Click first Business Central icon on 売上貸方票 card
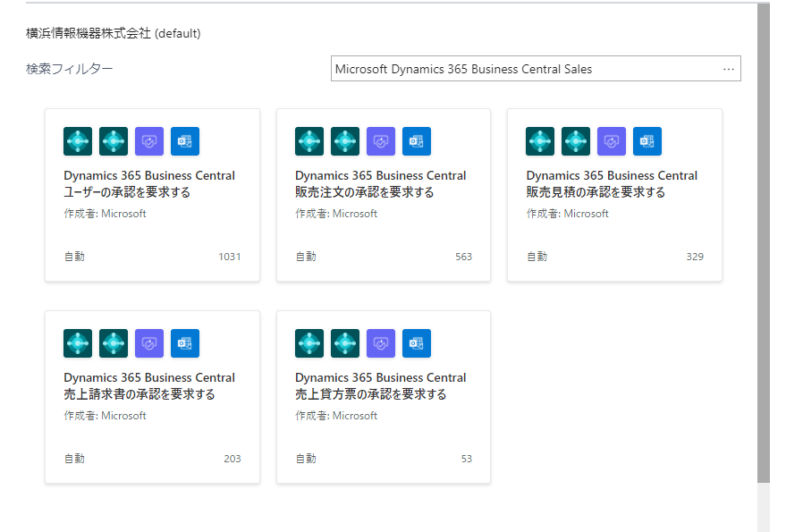Viewport: 786px width, 532px height. point(309,343)
